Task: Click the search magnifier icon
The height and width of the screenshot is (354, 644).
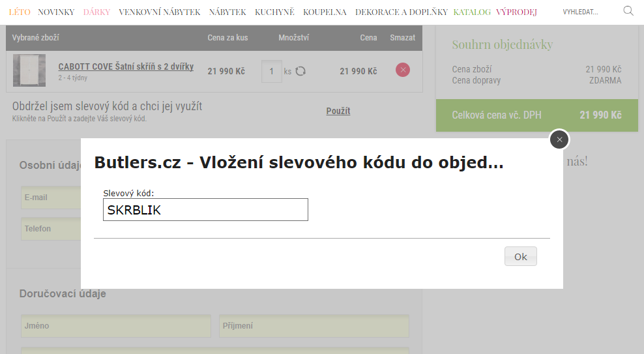Action: (628, 11)
